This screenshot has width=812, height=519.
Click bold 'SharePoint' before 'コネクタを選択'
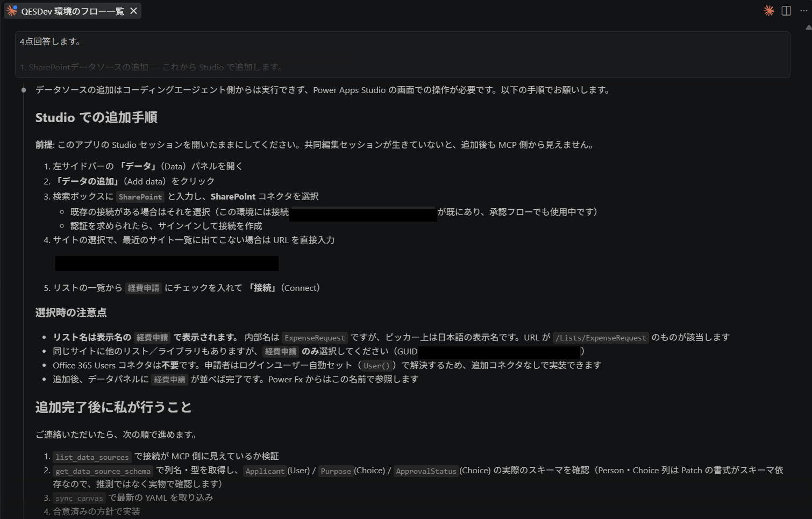coord(233,196)
